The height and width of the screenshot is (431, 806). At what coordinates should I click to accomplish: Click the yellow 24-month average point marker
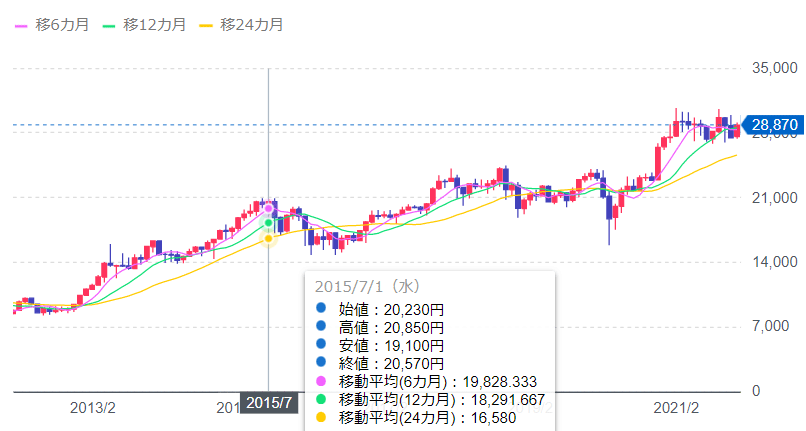(x=268, y=239)
